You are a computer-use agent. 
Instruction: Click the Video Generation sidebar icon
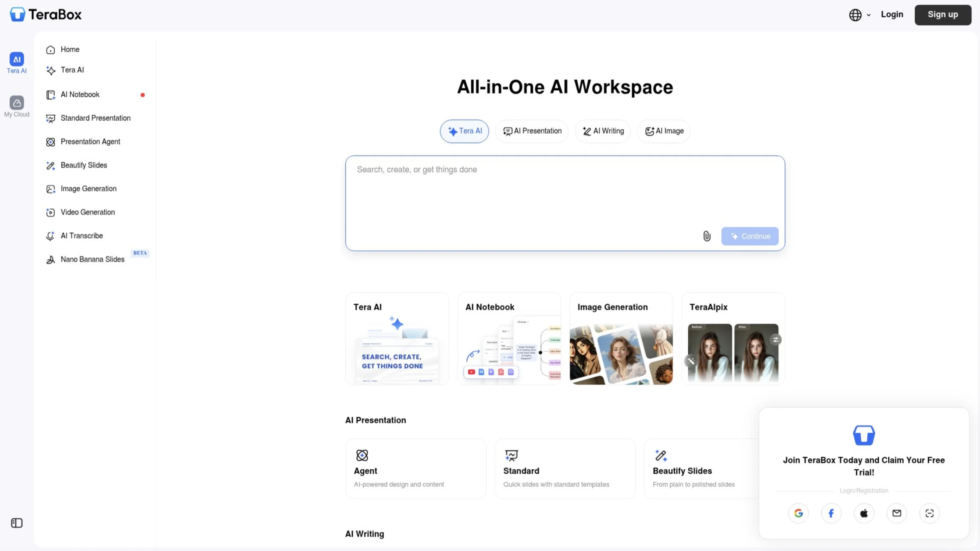point(51,212)
